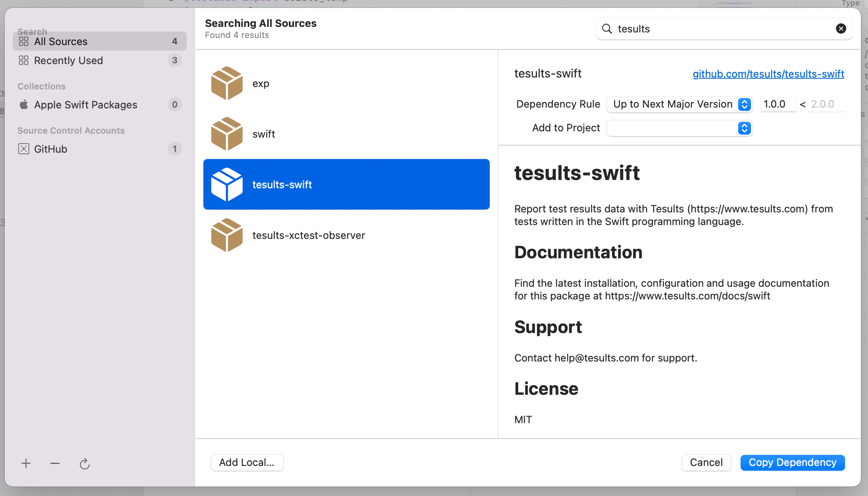This screenshot has height=496, width=868.
Task: Select GitHub source control account
Action: tap(100, 149)
